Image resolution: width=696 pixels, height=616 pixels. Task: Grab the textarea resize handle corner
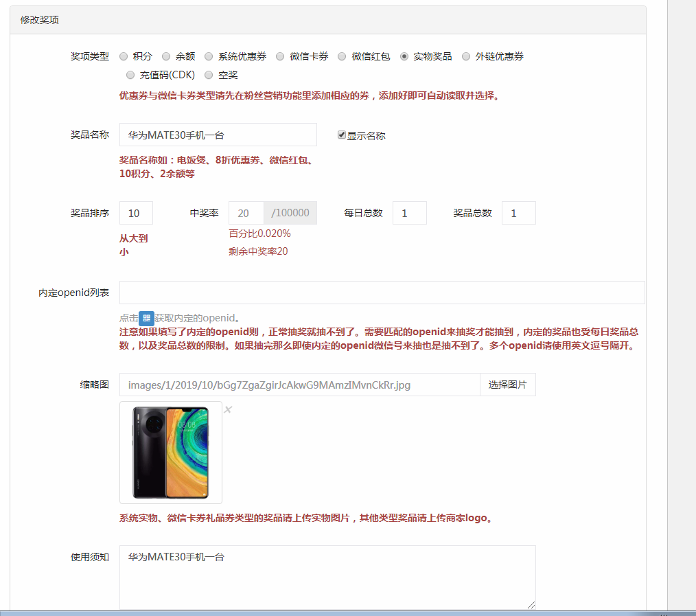[x=531, y=605]
